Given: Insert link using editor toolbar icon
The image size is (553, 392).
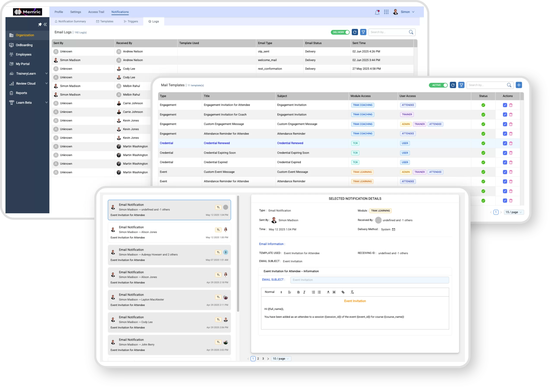Looking at the screenshot, I should 343,292.
